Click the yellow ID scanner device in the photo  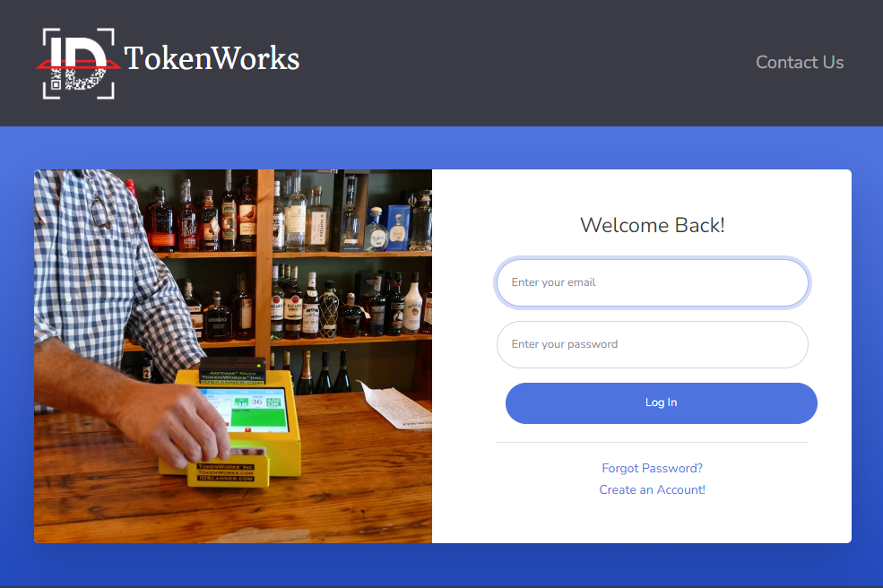coord(237,422)
